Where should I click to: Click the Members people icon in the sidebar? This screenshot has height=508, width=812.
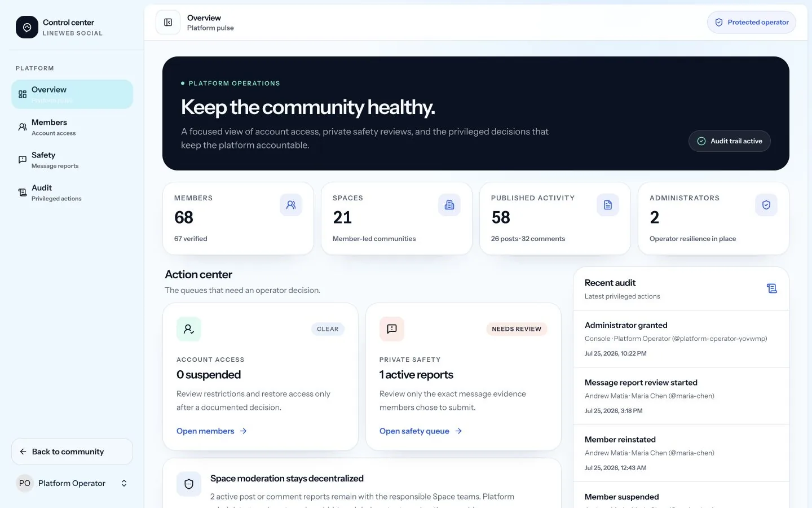(x=23, y=127)
